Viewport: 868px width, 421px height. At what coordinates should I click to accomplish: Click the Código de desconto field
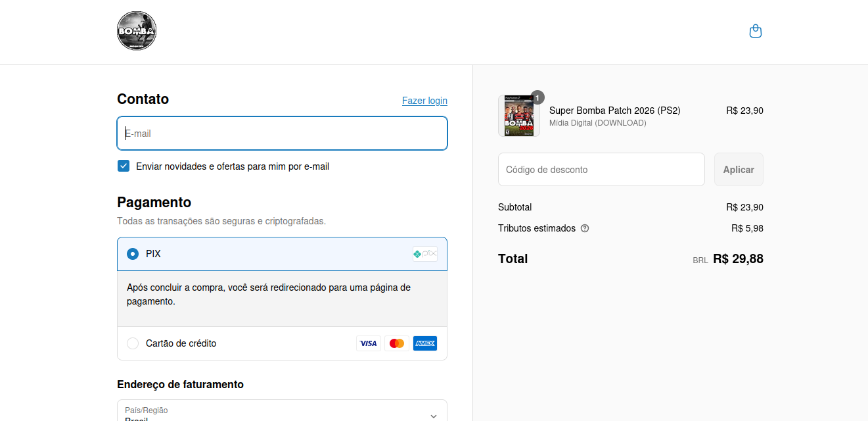pyautogui.click(x=601, y=170)
